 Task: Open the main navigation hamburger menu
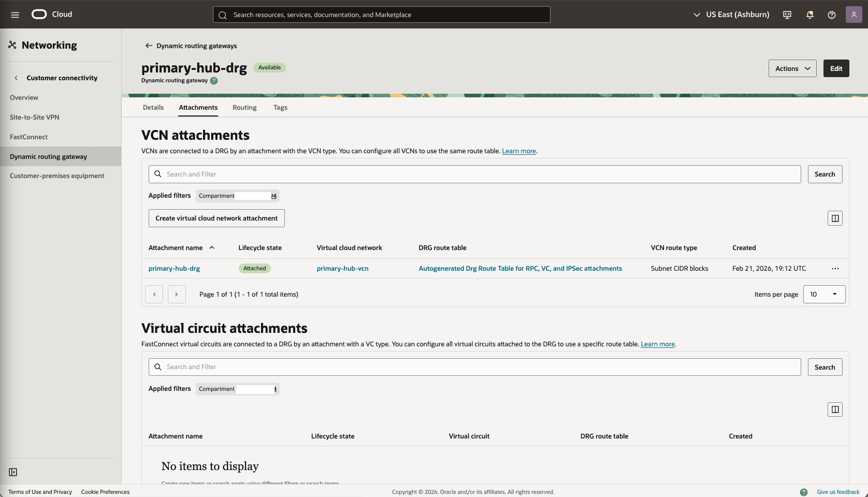pos(15,14)
